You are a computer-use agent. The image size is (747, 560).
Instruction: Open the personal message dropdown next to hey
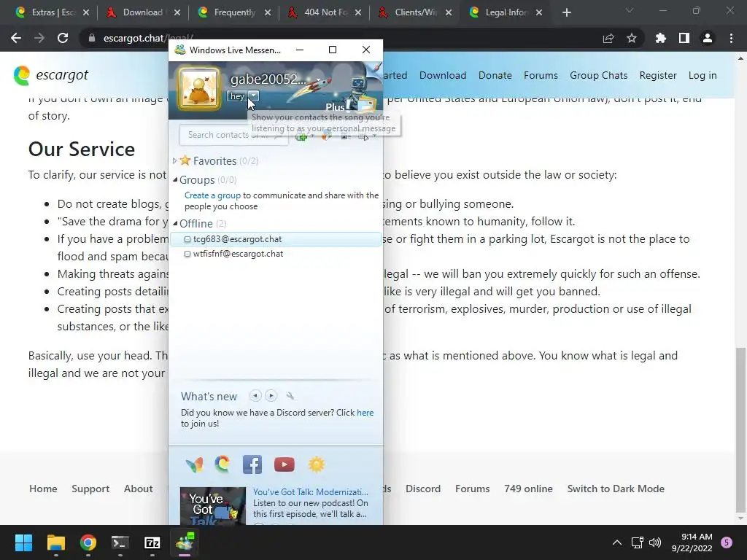pos(254,96)
